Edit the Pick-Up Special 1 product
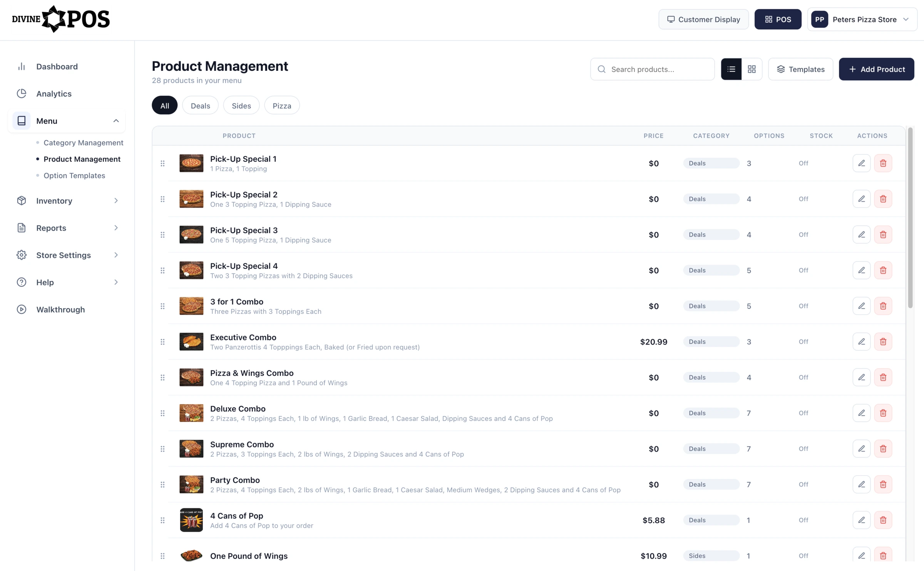The height and width of the screenshot is (571, 924). [x=861, y=163]
